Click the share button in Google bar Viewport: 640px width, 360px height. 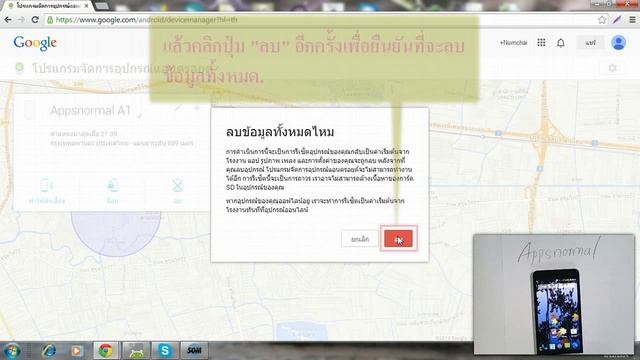590,42
